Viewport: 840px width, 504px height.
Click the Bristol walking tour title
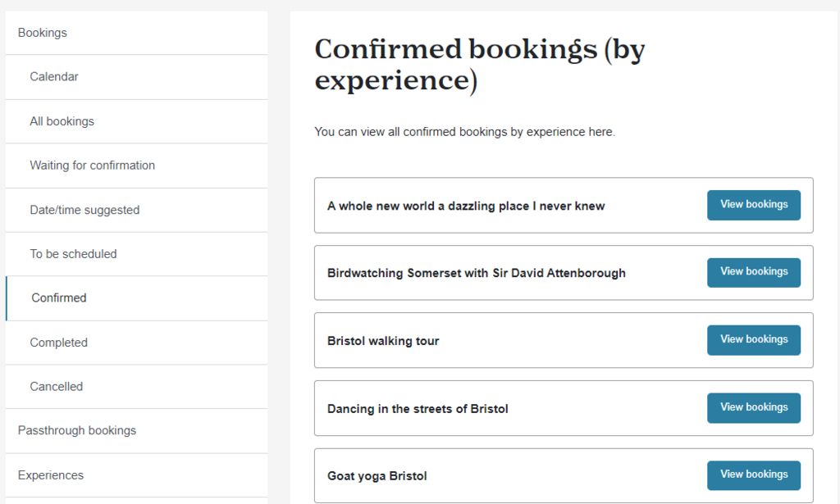click(383, 341)
